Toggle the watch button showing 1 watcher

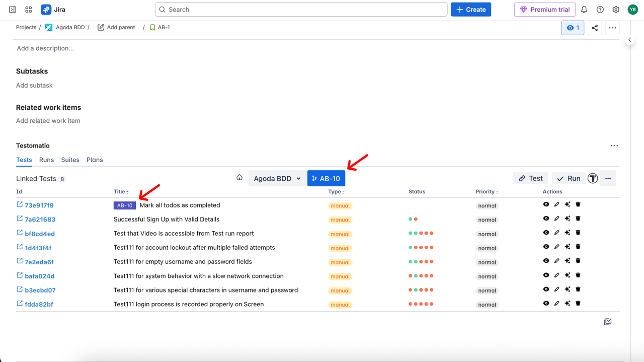(573, 28)
